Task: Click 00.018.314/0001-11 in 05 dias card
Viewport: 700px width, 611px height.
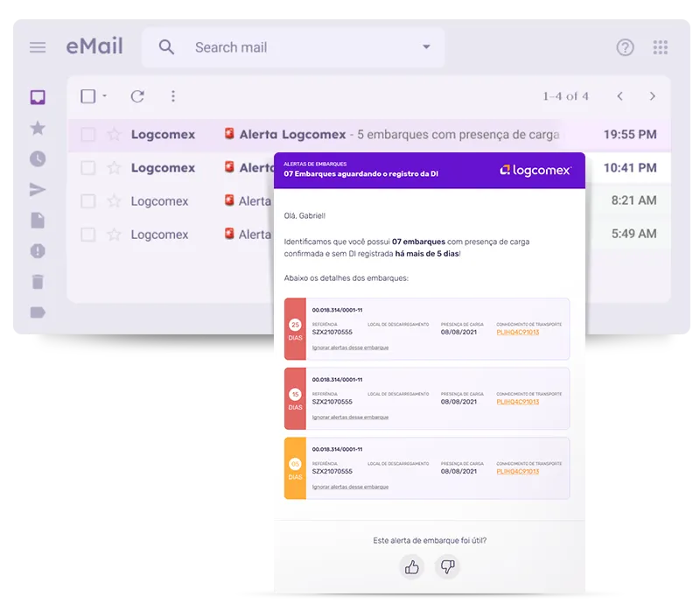Action: pos(337,449)
